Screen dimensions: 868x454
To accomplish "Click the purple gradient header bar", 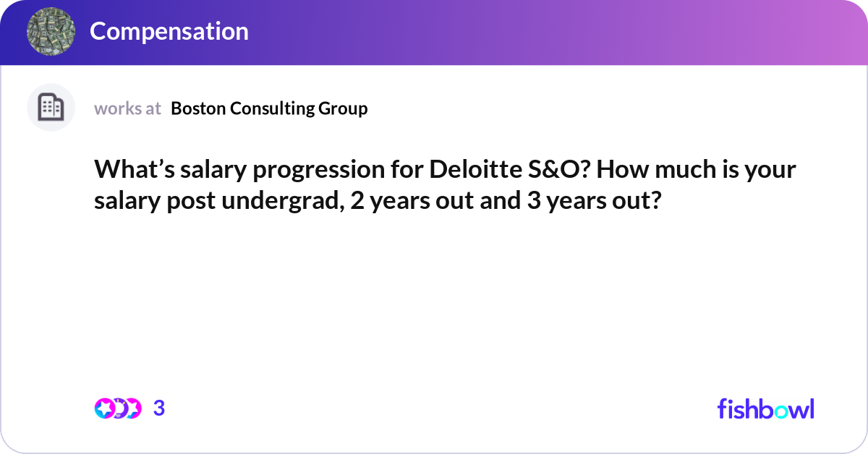I will [434, 33].
